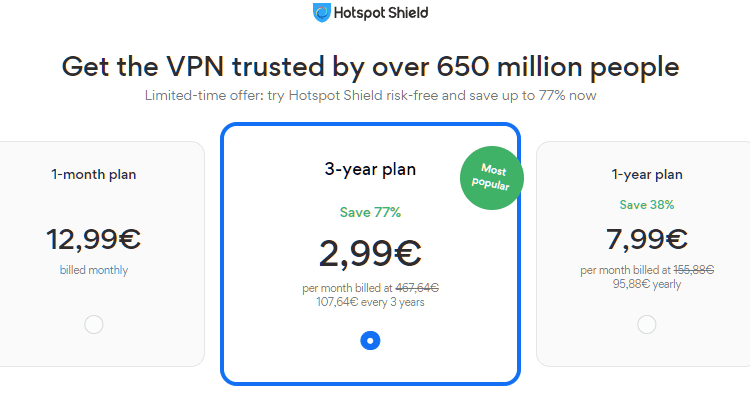Click the 2,99€ price in the 3-year plan
The image size is (750, 413).
pos(370,253)
